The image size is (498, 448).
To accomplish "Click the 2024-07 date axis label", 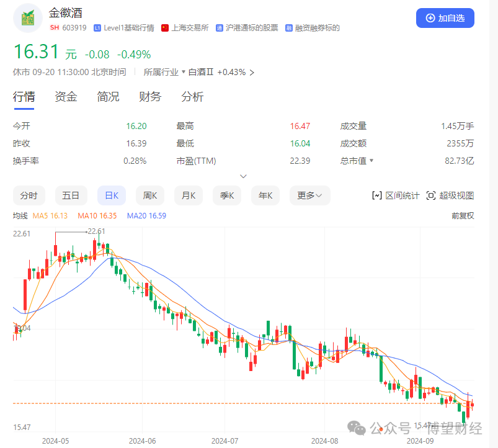I will click(225, 441).
